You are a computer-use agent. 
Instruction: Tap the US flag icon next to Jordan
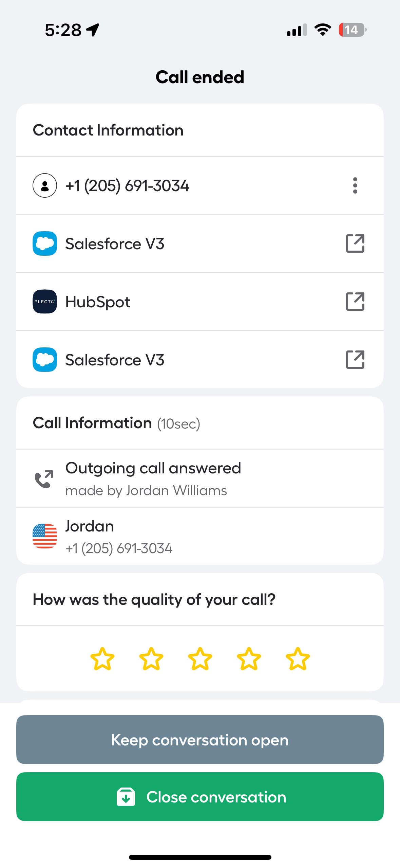click(44, 536)
